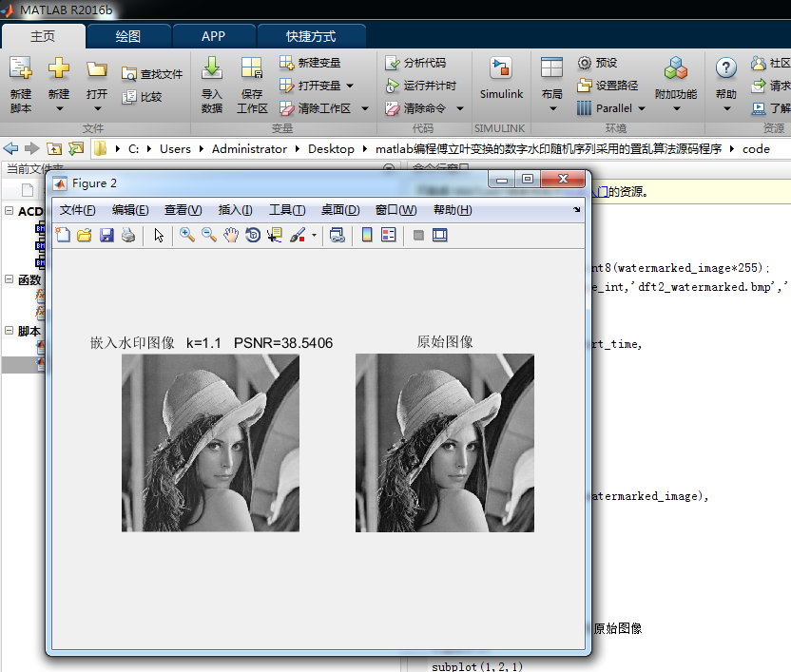Click the Find Files (查找文件) icon
791x672 pixels.
(129, 74)
